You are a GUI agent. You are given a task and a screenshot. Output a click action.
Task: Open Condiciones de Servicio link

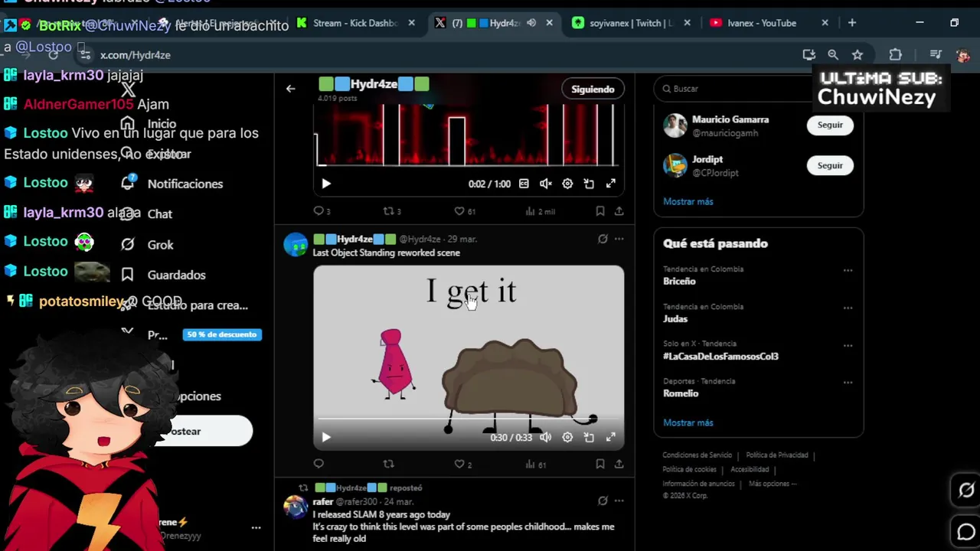697,455
